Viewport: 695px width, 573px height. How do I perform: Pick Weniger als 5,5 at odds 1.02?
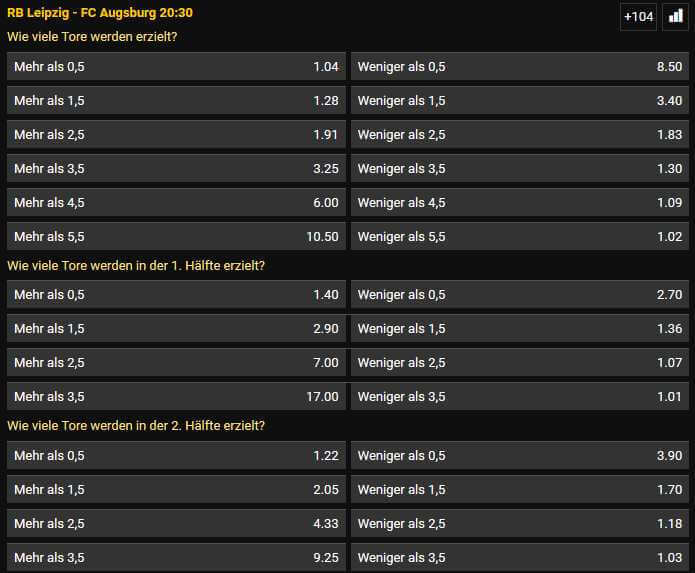point(519,237)
